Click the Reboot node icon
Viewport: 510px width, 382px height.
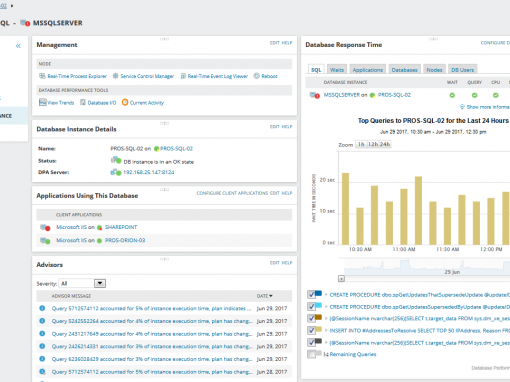[x=256, y=76]
